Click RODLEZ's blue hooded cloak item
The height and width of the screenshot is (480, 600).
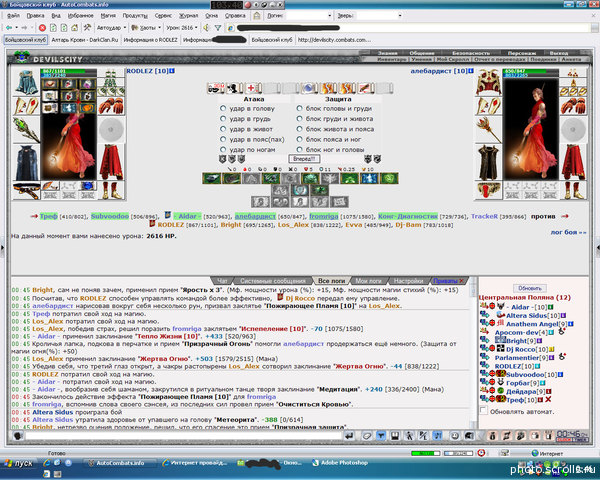(26, 82)
